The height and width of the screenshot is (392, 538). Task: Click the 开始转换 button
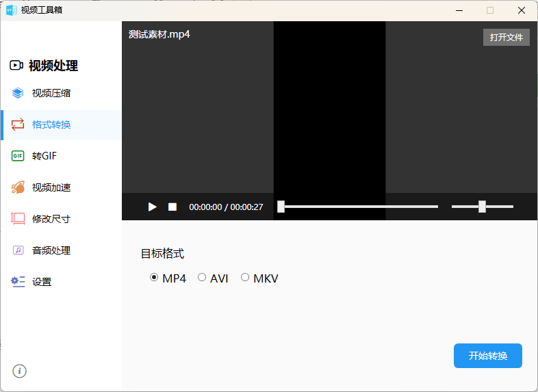[487, 356]
